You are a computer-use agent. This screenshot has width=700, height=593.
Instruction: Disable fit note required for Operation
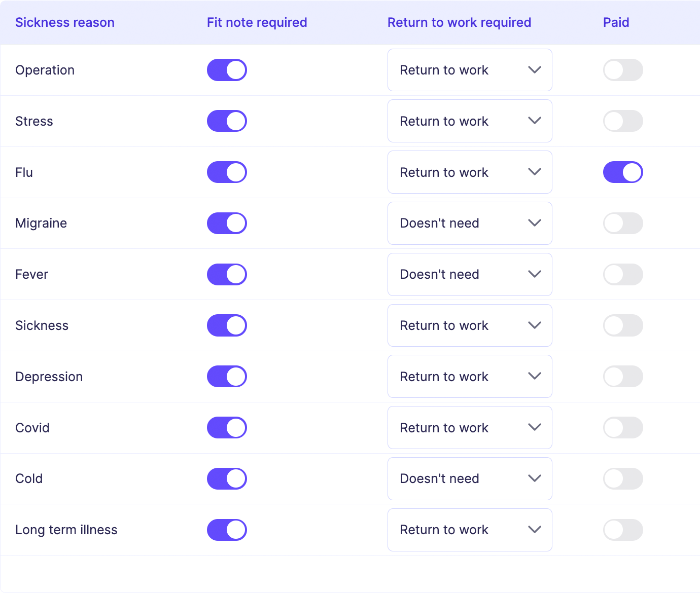[227, 70]
